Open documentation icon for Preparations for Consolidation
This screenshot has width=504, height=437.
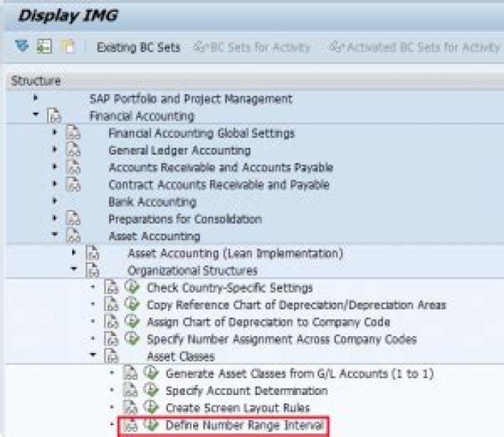(x=73, y=218)
